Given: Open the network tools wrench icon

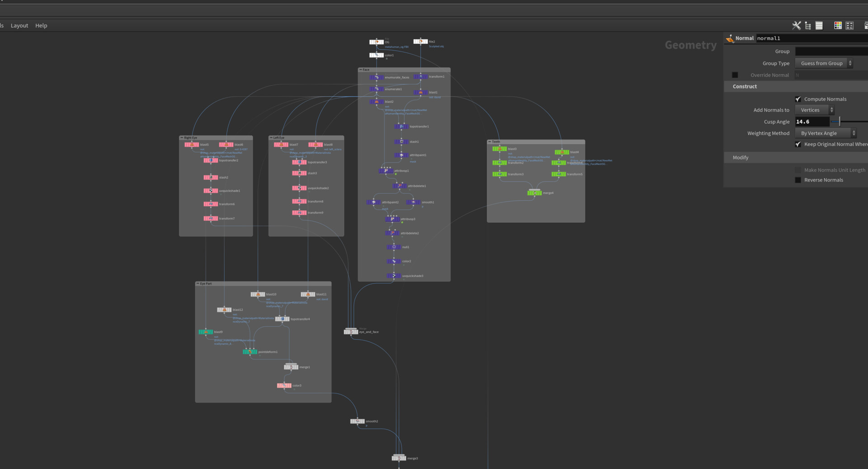Looking at the screenshot, I should (x=796, y=26).
